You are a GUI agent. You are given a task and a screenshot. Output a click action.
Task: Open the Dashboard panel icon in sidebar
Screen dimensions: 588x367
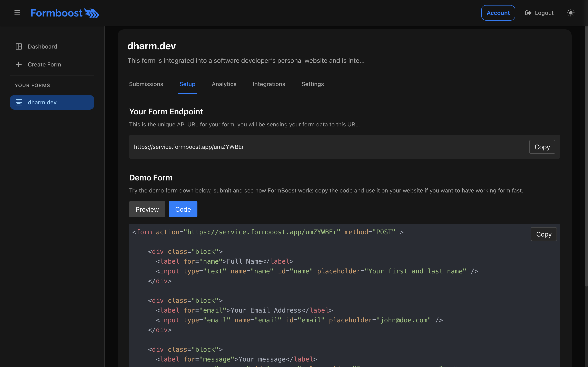pyautogui.click(x=19, y=46)
